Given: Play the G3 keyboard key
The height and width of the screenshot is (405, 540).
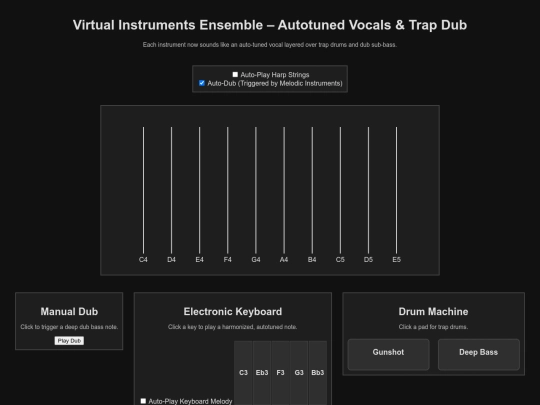Looking at the screenshot, I should pos(299,373).
